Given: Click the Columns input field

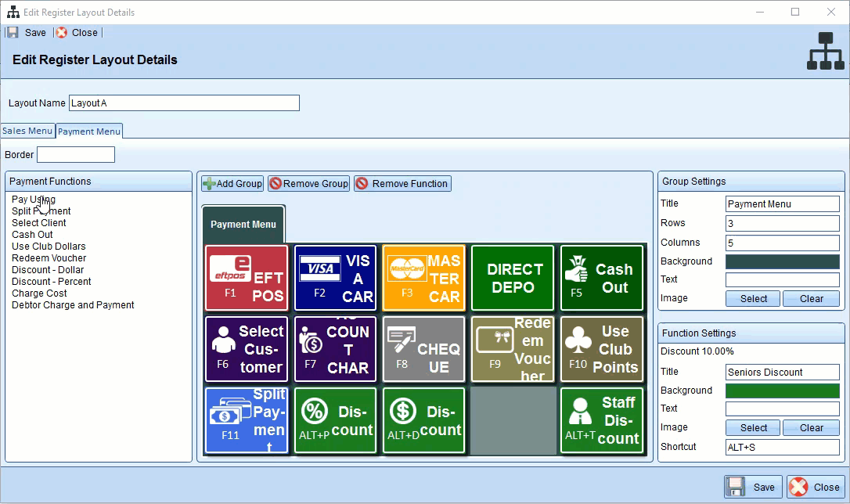Looking at the screenshot, I should (782, 243).
